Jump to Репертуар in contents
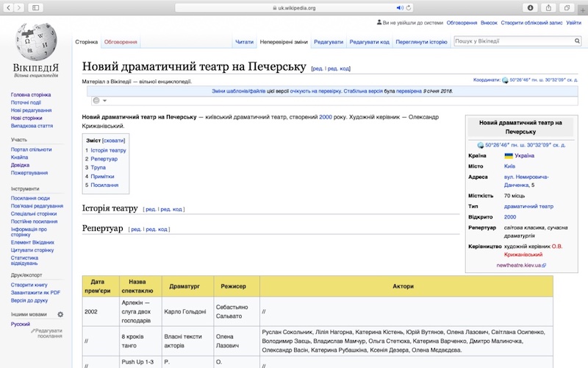The width and height of the screenshot is (588, 368). pyautogui.click(x=104, y=159)
